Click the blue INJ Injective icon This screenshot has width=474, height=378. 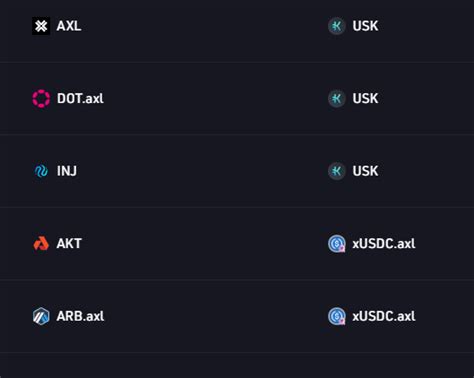point(41,171)
